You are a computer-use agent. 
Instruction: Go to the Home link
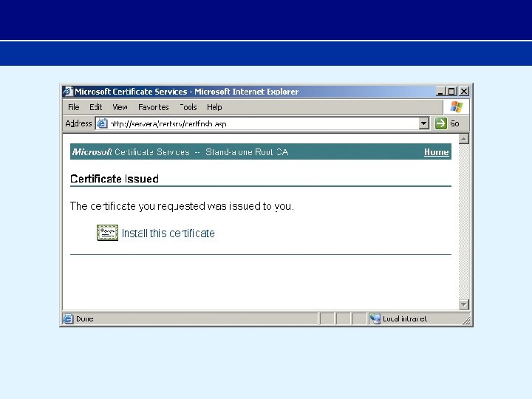click(437, 152)
